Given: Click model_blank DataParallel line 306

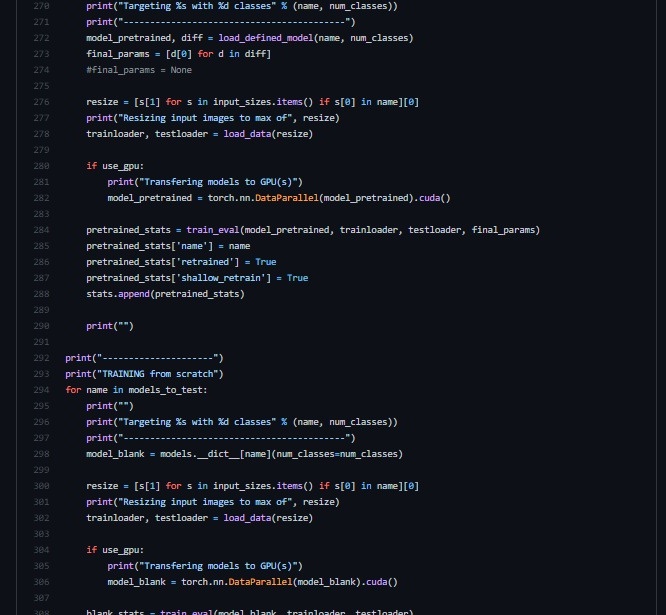Looking at the screenshot, I should click(252, 582).
